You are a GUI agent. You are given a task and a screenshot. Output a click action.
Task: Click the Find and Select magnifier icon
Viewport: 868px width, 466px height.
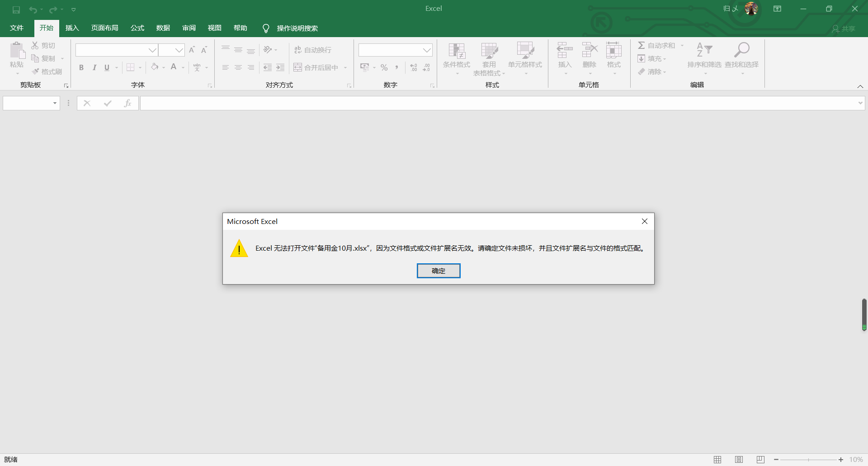point(742,49)
